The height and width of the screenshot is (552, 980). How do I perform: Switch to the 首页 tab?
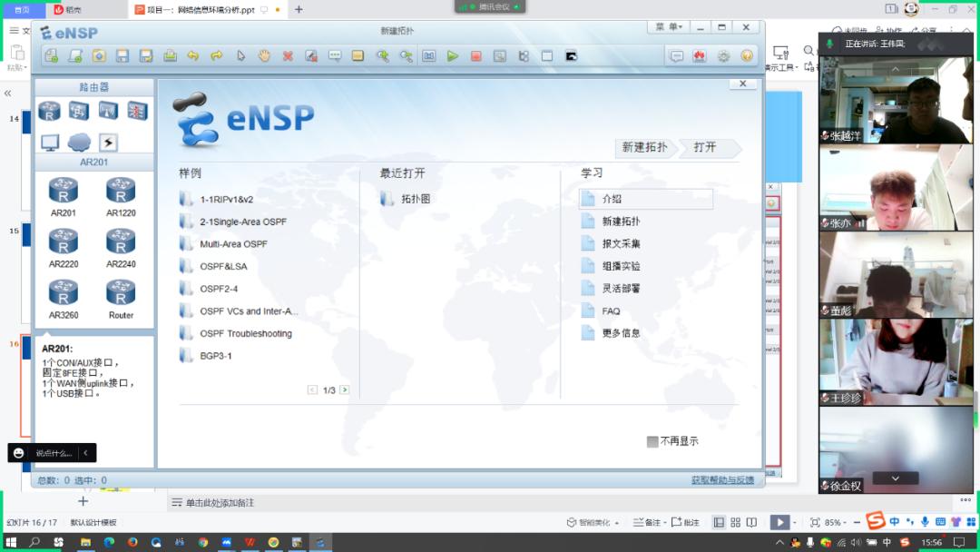pos(23,9)
